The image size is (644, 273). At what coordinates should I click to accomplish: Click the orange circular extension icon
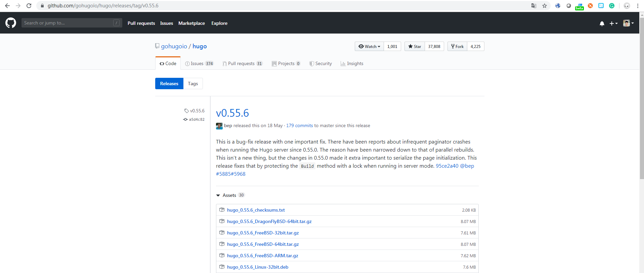(590, 6)
